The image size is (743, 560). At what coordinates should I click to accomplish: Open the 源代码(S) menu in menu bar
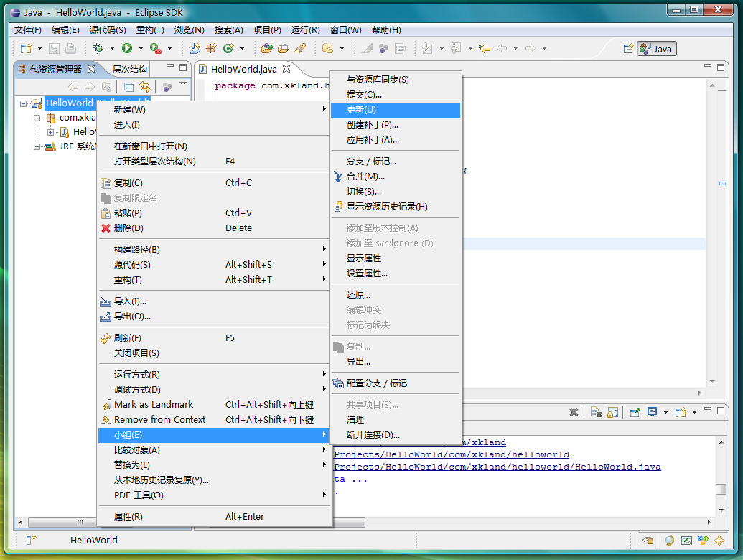(108, 30)
